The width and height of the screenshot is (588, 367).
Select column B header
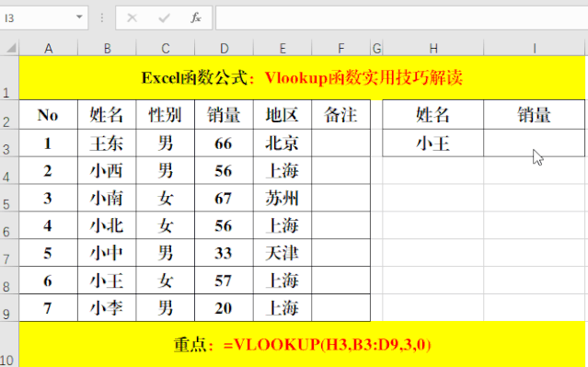pos(107,48)
